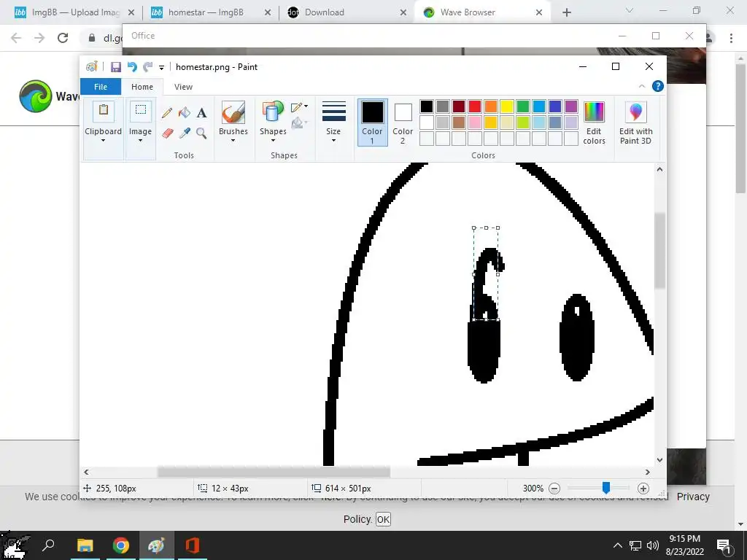
Task: Click OK on the cookie notice
Action: (x=383, y=519)
